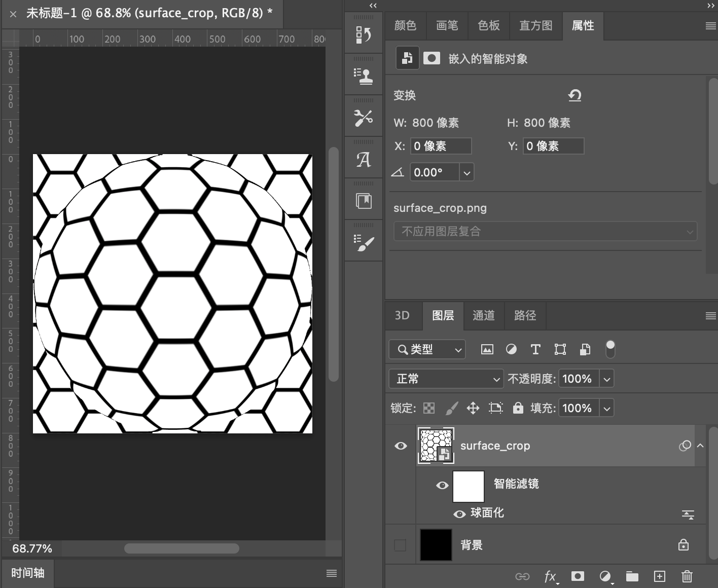Open the Clone Source panel icon
Screen dimensions: 718x588
click(363, 77)
